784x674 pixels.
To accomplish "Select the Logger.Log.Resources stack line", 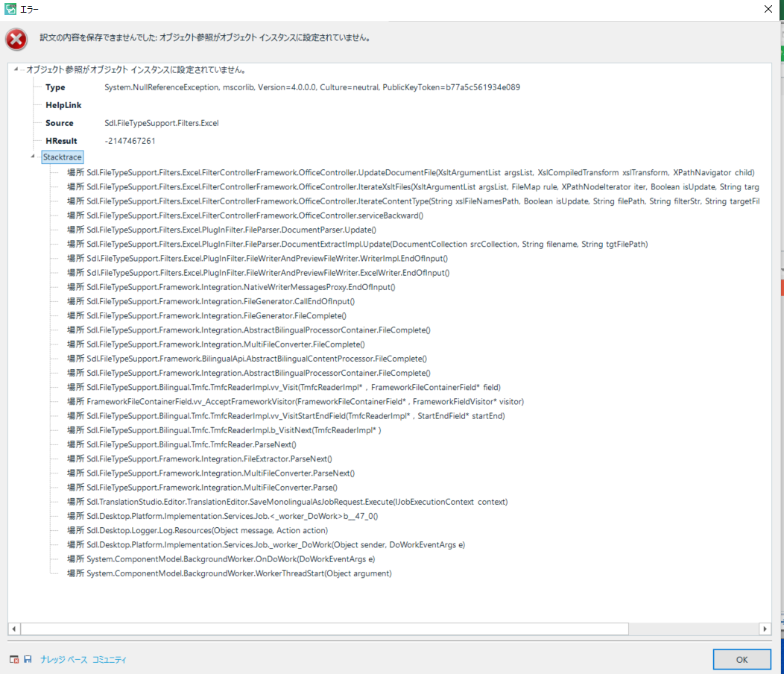I will (197, 530).
